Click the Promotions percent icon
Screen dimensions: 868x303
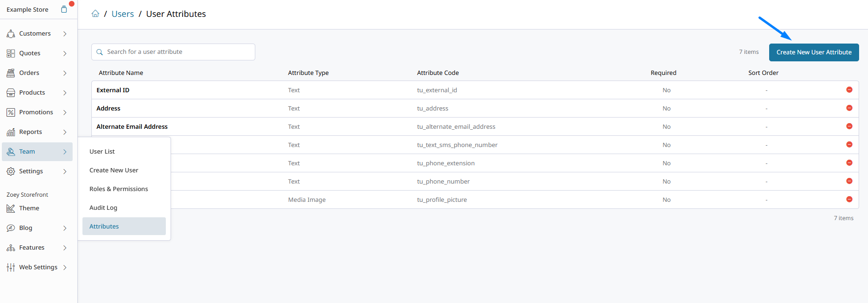pyautogui.click(x=11, y=112)
